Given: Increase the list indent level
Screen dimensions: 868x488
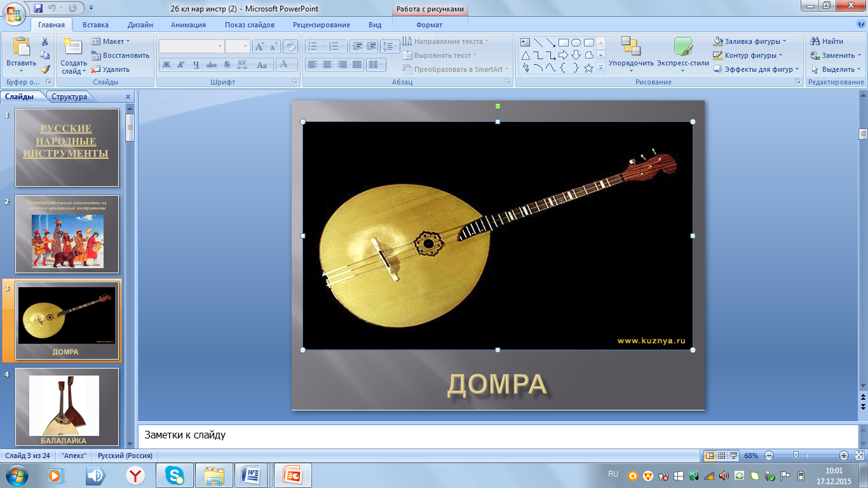Looking at the screenshot, I should coord(371,46).
